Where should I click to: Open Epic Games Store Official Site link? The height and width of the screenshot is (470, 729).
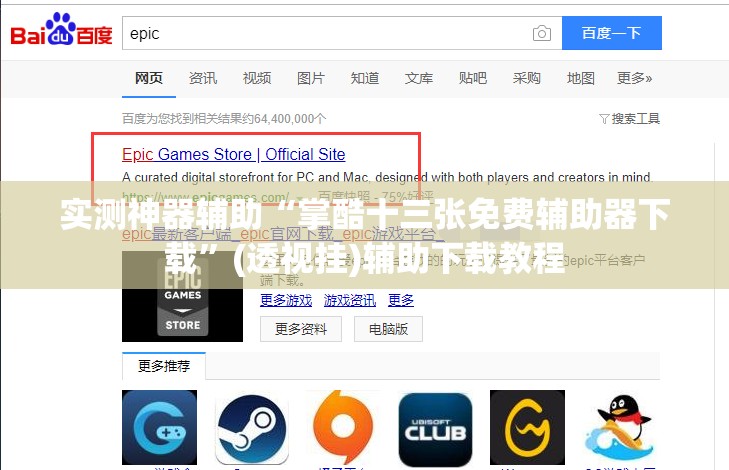point(233,154)
